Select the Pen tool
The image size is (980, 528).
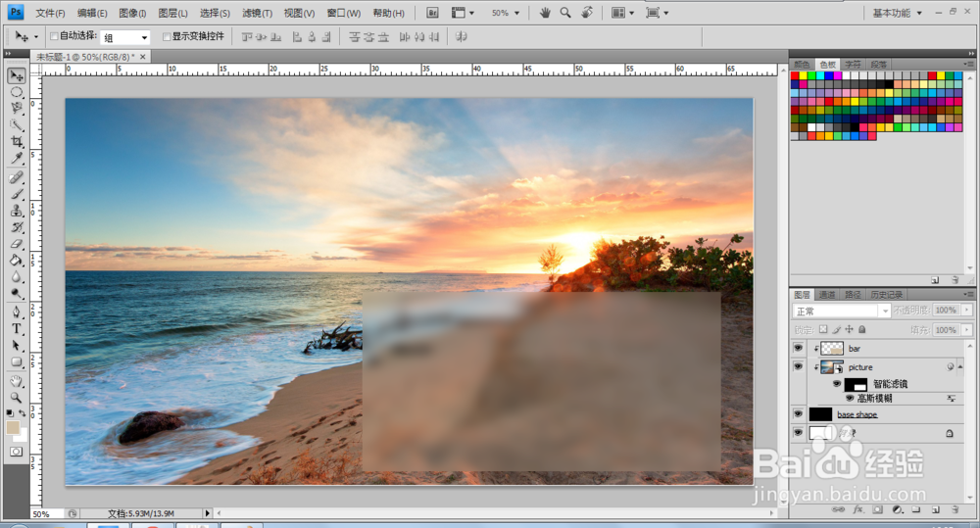pos(17,312)
